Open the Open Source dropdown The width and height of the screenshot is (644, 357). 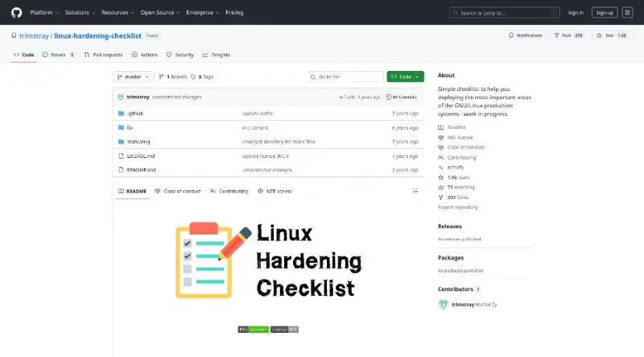[x=160, y=12]
